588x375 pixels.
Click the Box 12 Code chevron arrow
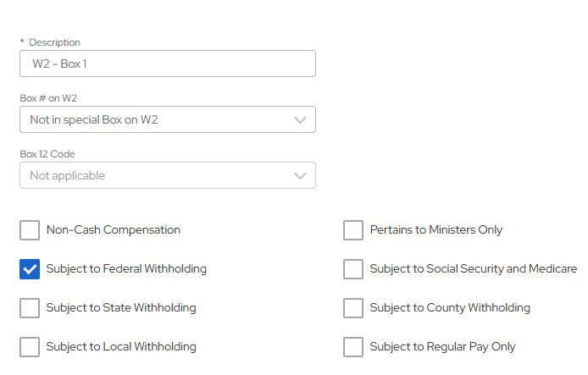coord(300,176)
